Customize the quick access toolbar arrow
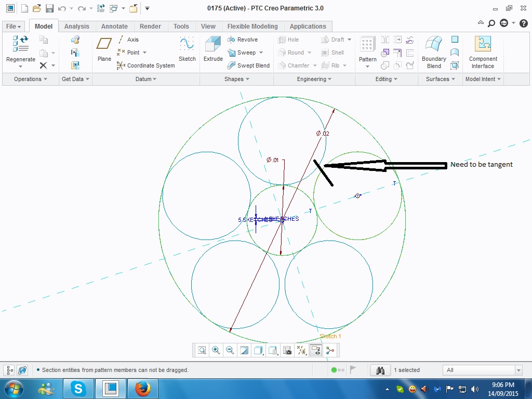 coord(147,8)
